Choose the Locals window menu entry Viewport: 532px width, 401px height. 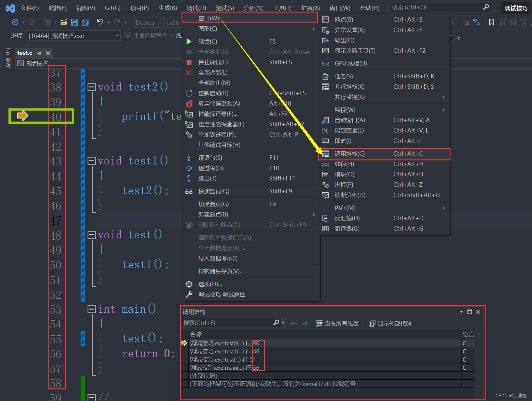tap(384, 131)
